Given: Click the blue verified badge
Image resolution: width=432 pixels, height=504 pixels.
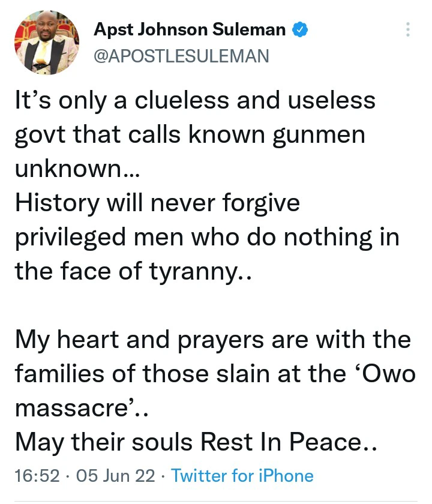Looking at the screenshot, I should click(x=299, y=29).
